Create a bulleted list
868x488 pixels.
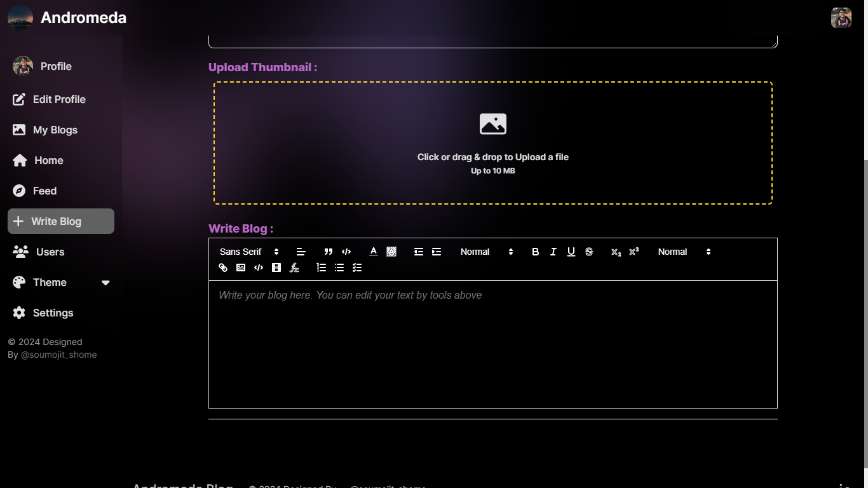[x=339, y=268]
